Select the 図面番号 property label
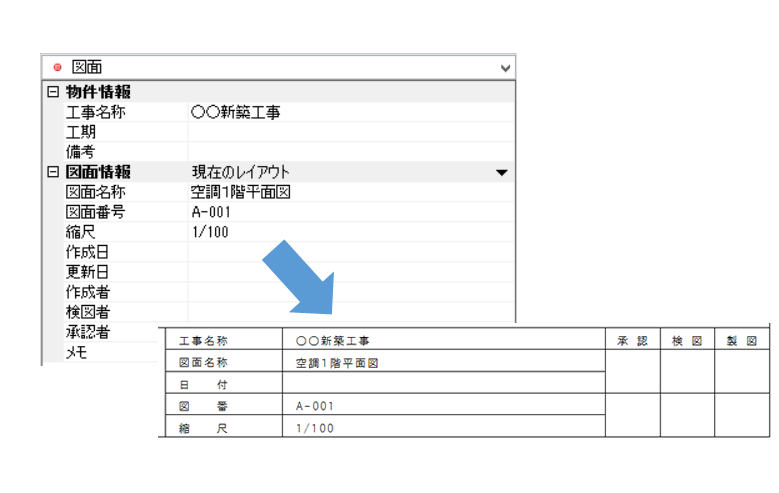 pos(95,212)
